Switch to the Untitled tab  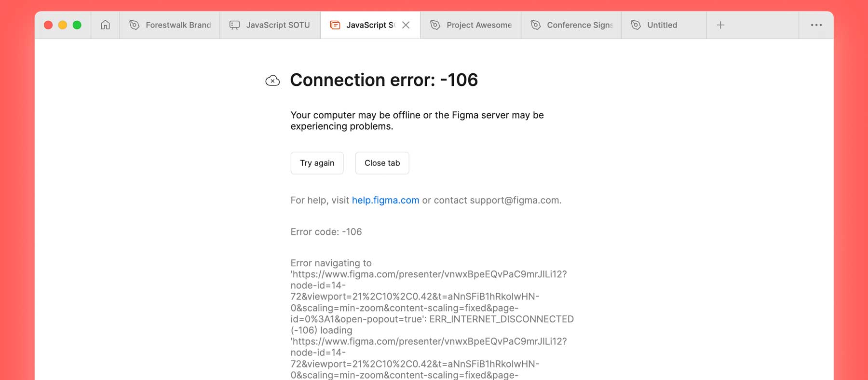[664, 25]
